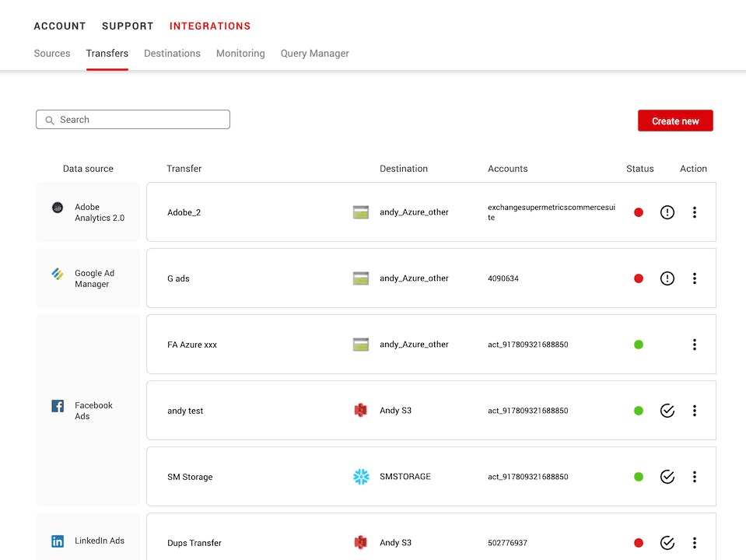Click andy_Azure_other destination in Adobe_2 row

click(414, 212)
